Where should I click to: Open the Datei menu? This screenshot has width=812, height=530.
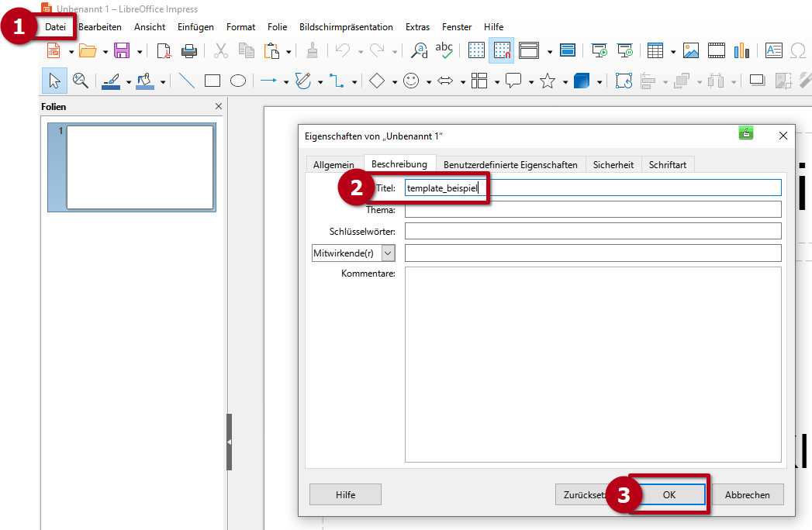click(x=55, y=27)
